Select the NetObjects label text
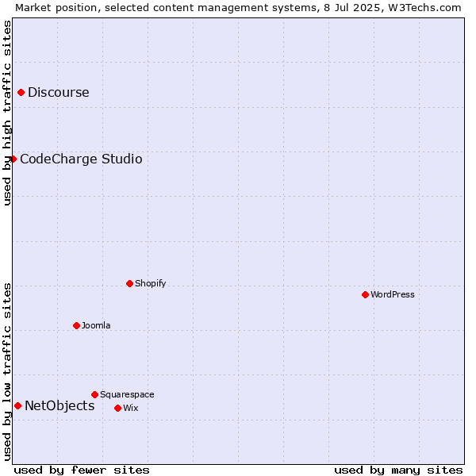The height and width of the screenshot is (476, 476). point(59,406)
